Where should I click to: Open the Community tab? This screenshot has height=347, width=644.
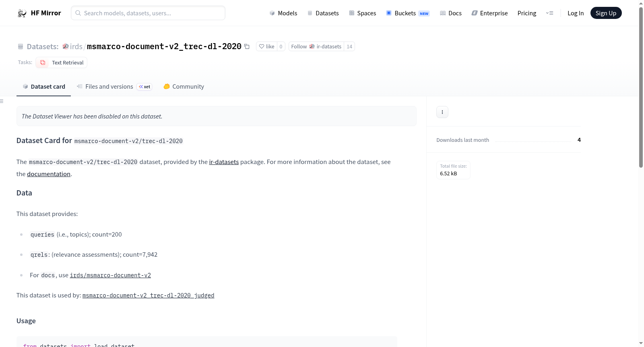click(184, 87)
